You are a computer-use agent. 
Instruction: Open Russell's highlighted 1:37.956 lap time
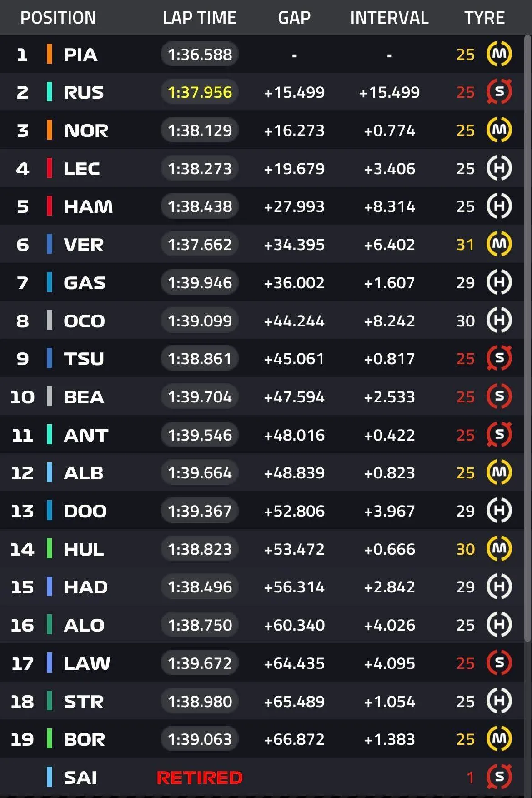[200, 92]
